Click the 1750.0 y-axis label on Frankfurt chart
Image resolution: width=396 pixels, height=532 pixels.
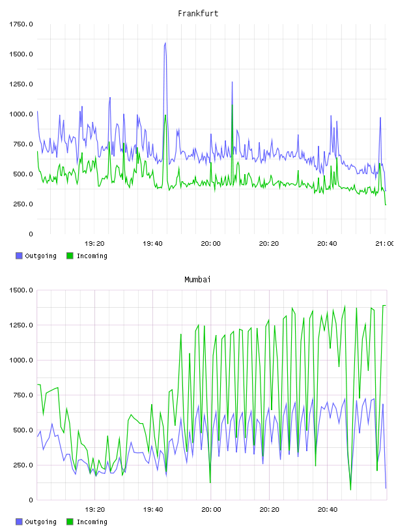(x=21, y=24)
